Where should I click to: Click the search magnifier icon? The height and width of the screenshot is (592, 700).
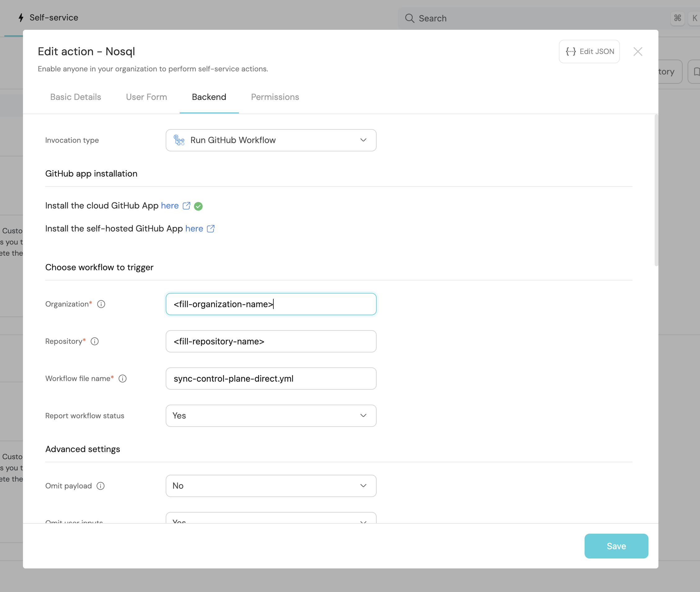[x=409, y=18]
